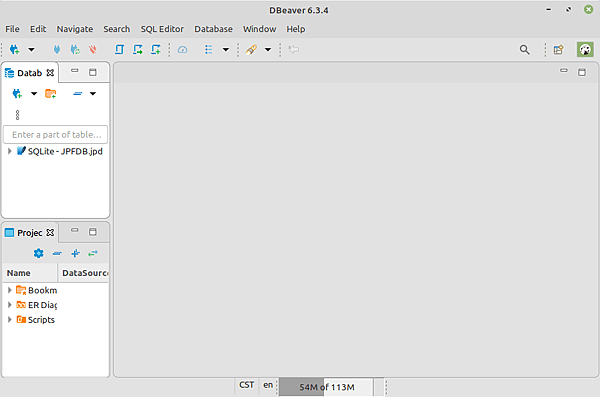This screenshot has height=397, width=600.
Task: Click Collapse All icon in Projects panel
Action: [x=57, y=253]
